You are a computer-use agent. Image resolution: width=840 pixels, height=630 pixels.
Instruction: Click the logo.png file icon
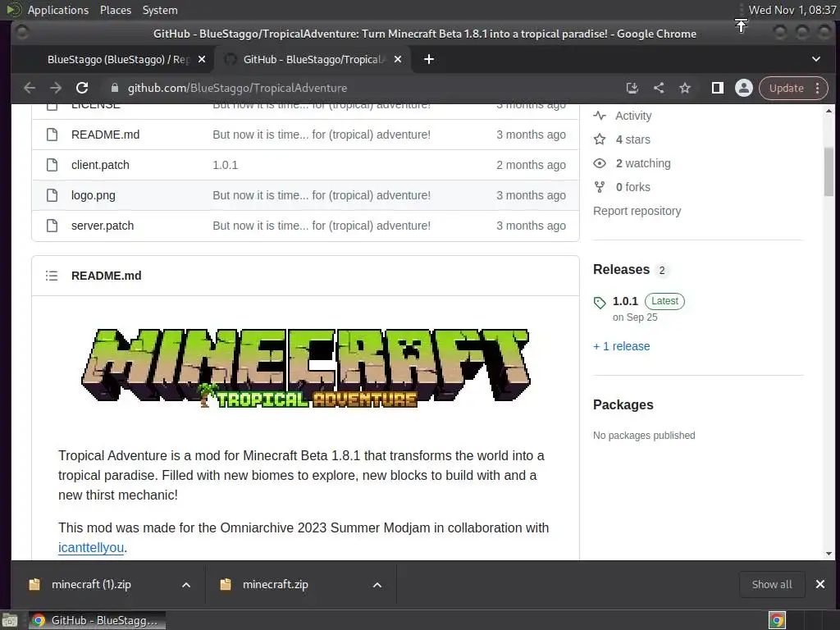pyautogui.click(x=52, y=195)
